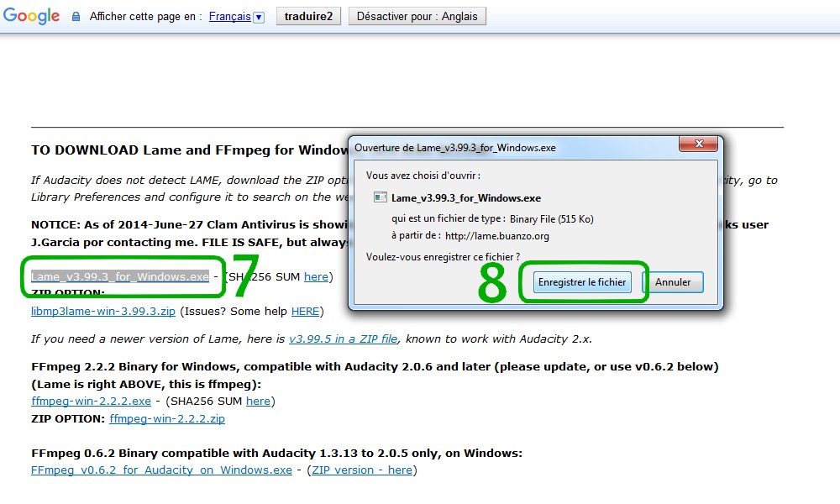
Task: Click the Vous avez choisi d'ouvrir text
Action: (x=423, y=176)
